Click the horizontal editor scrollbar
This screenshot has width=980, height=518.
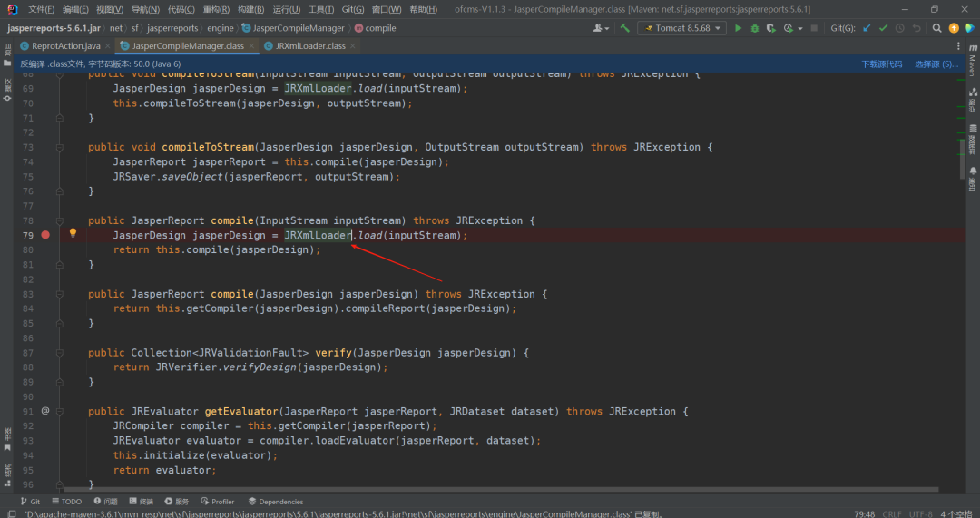(x=501, y=489)
